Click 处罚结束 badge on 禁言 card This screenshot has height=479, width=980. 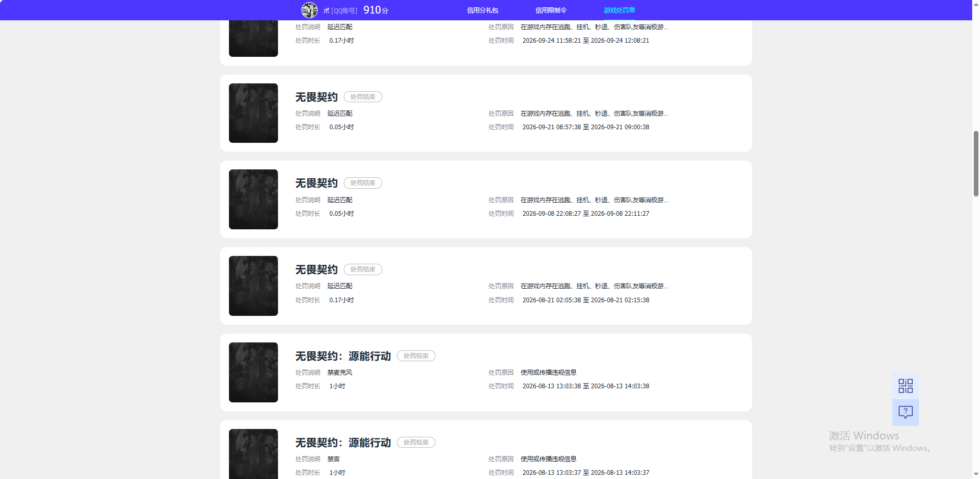coord(416,443)
